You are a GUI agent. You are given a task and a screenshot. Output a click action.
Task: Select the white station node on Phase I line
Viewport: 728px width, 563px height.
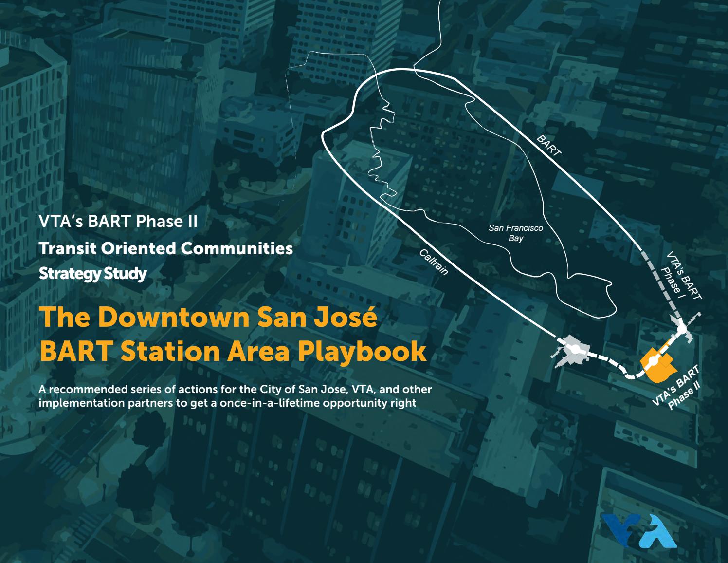click(x=681, y=330)
